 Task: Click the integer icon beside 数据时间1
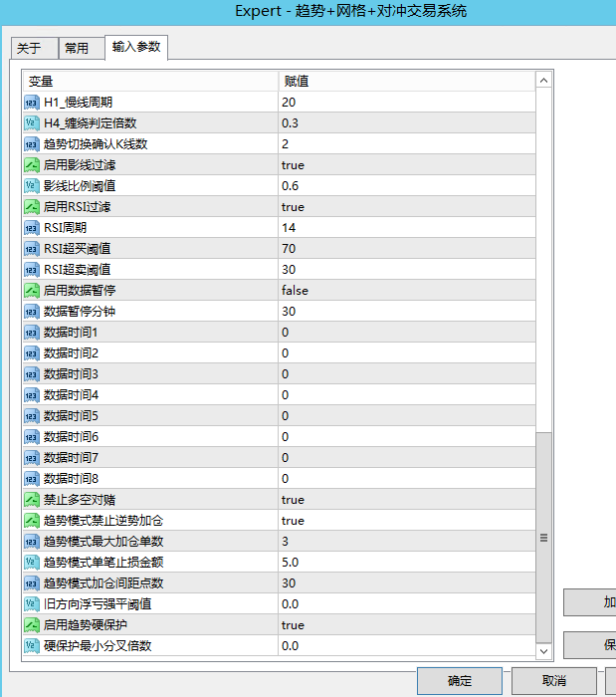pyautogui.click(x=32, y=333)
